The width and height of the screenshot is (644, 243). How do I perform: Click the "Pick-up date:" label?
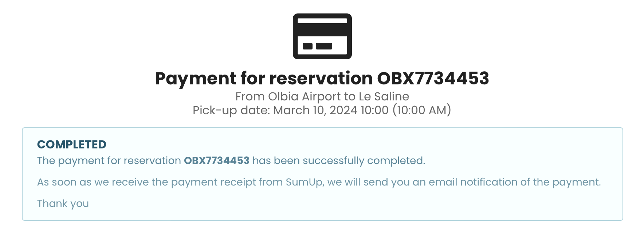[x=231, y=110]
